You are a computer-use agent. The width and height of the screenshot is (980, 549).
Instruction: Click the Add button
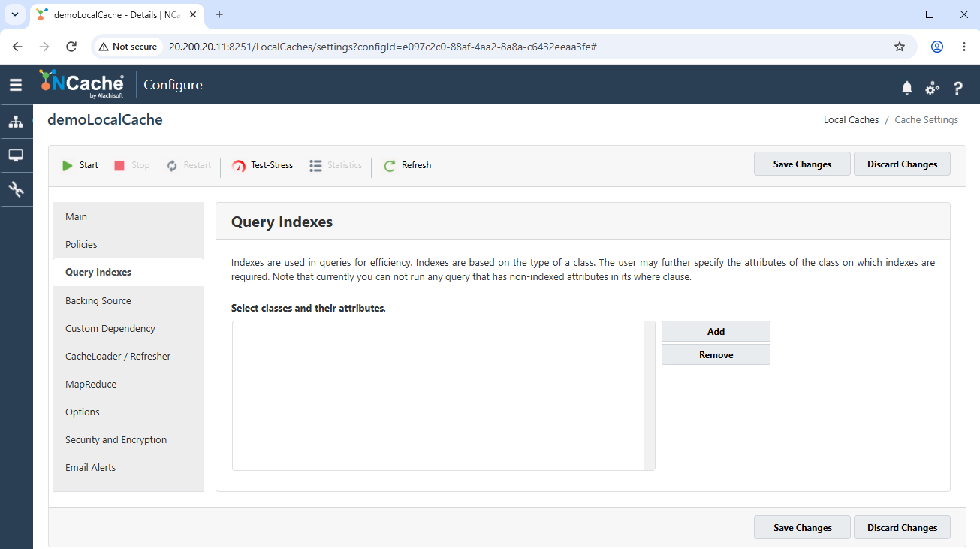(716, 331)
